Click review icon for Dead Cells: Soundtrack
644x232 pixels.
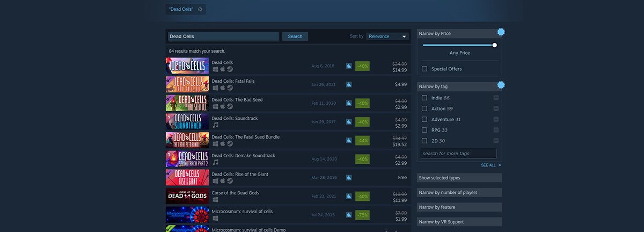(x=349, y=122)
